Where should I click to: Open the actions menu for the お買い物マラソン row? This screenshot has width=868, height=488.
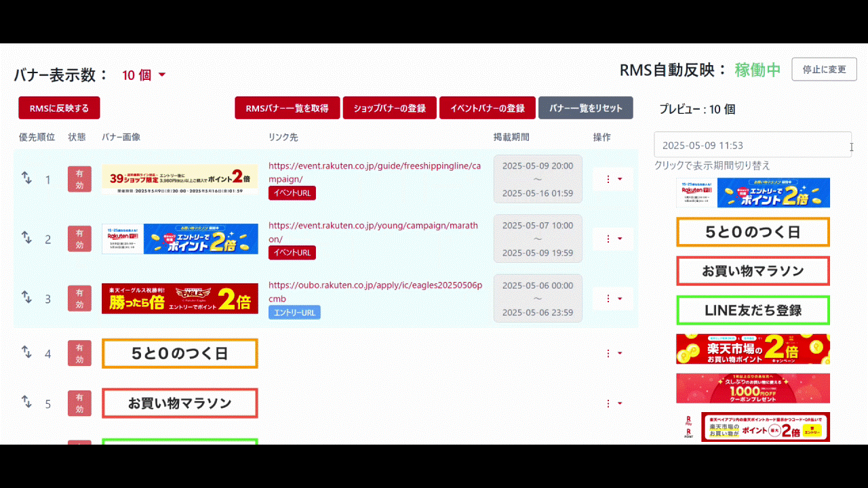coord(613,403)
